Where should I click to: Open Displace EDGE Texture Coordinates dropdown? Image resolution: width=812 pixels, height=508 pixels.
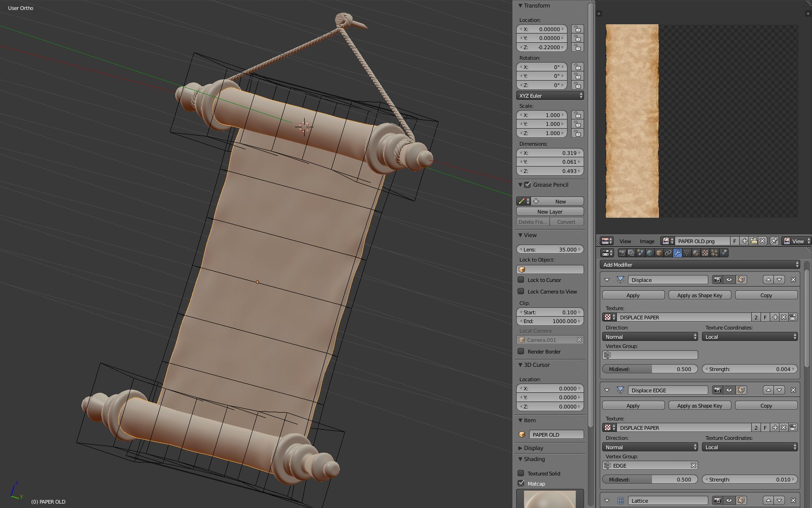pos(750,447)
